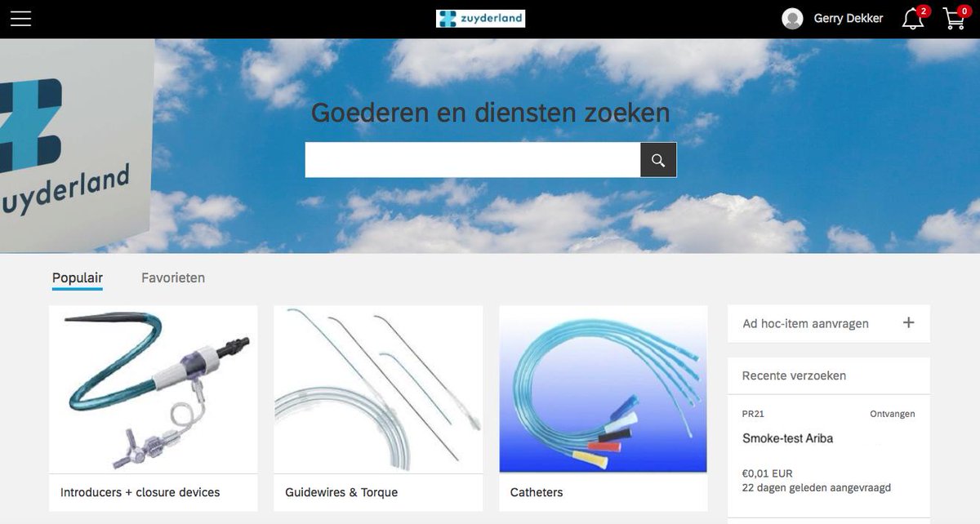980x524 pixels.
Task: Switch to the Populair tab
Action: 77,278
